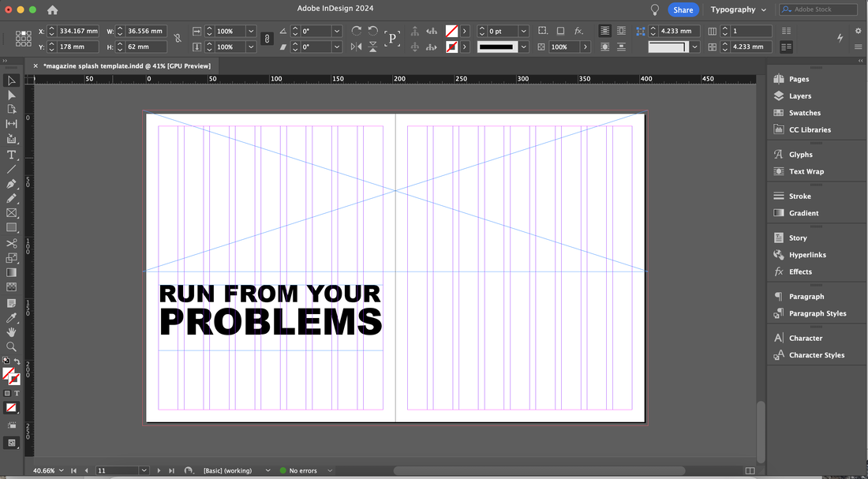Open the lightbulb Discover help icon
Screen dimensions: 868x479
655,10
